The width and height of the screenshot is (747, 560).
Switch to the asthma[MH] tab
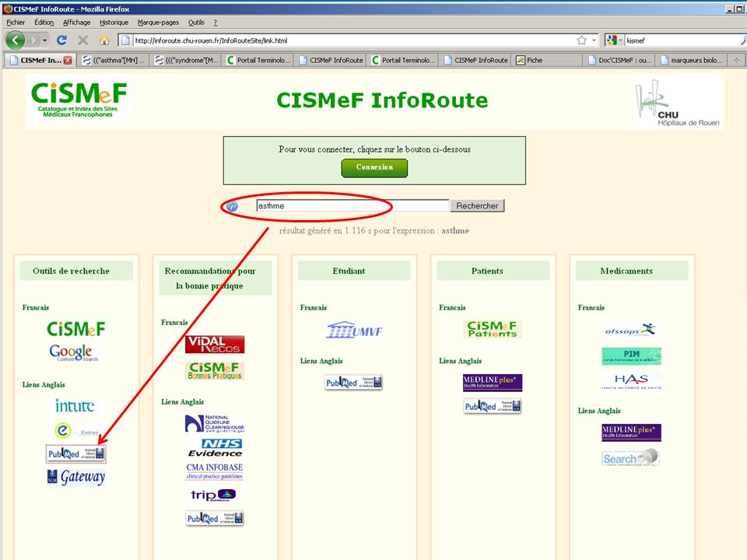(x=114, y=60)
